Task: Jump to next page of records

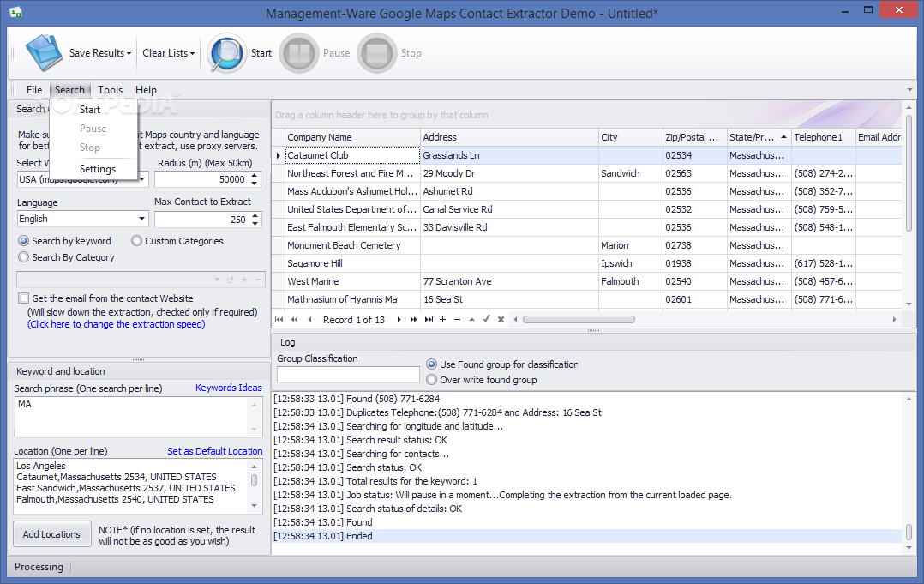Action: pyautogui.click(x=414, y=319)
